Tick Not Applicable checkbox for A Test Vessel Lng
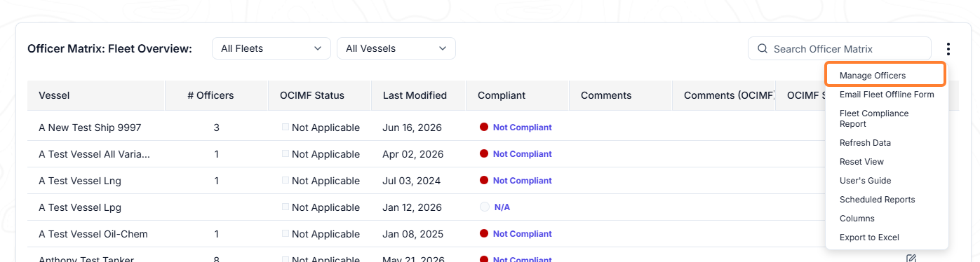The image size is (980, 262). (285, 181)
